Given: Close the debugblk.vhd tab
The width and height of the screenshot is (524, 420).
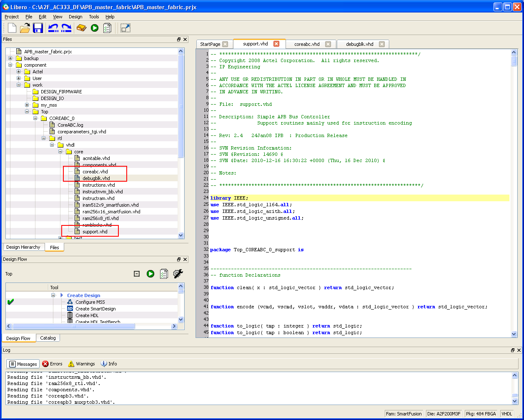Looking at the screenshot, I should coord(381,44).
